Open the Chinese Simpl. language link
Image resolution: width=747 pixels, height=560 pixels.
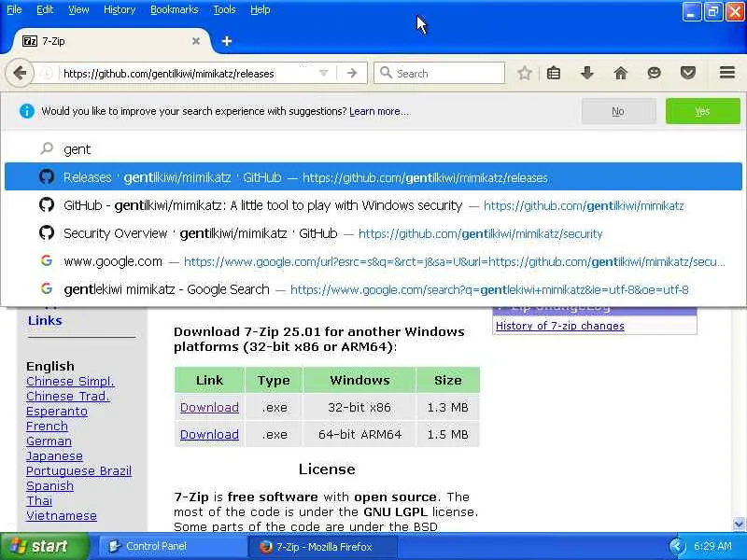click(70, 382)
